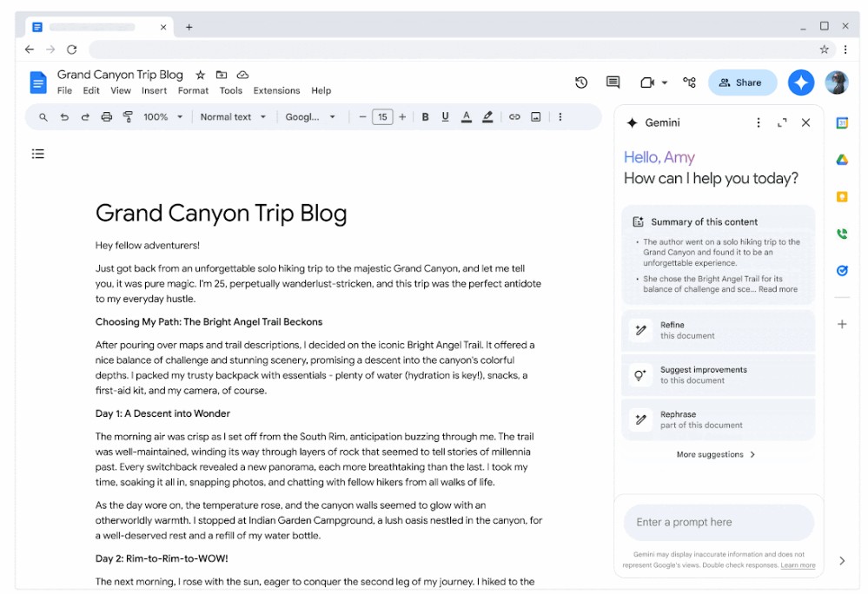The height and width of the screenshot is (594, 868).
Task: Open Gemini panel more options menu
Action: 759,122
